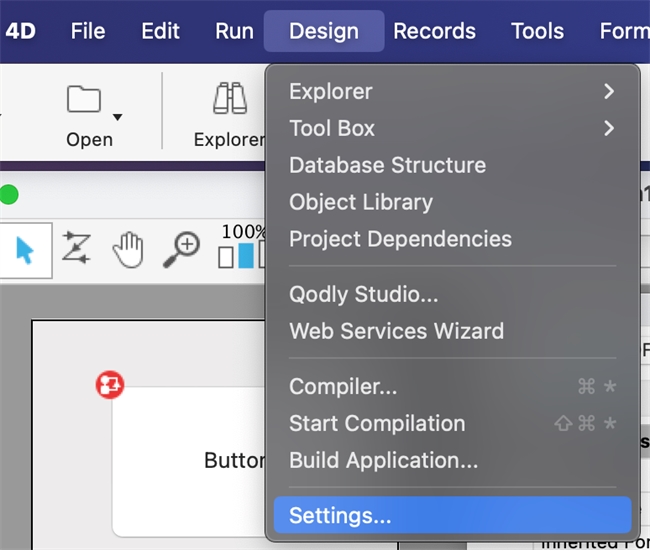Select Qodly Studio... menu item
This screenshot has height=551, width=650.
(x=363, y=295)
